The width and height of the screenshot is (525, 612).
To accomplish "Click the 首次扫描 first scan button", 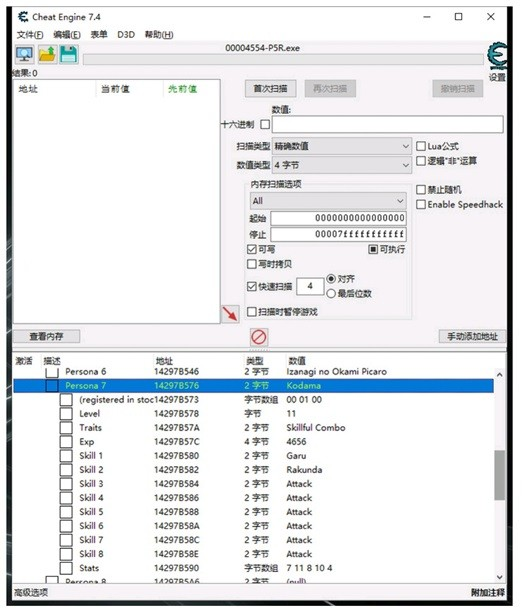I will pyautogui.click(x=271, y=89).
